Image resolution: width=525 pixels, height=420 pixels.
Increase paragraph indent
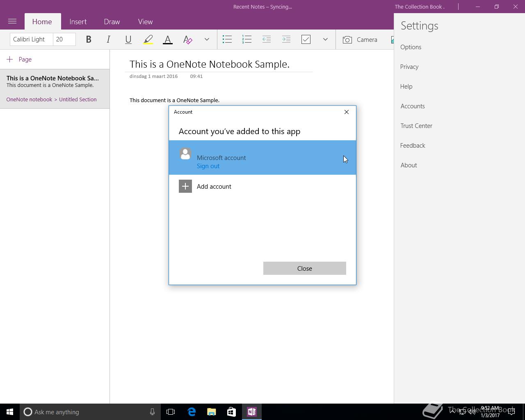pyautogui.click(x=286, y=39)
